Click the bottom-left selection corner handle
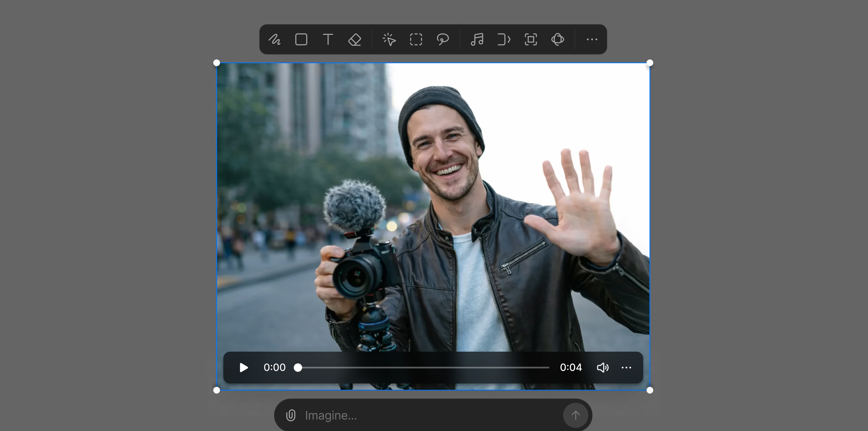The width and height of the screenshot is (868, 431). pyautogui.click(x=217, y=390)
